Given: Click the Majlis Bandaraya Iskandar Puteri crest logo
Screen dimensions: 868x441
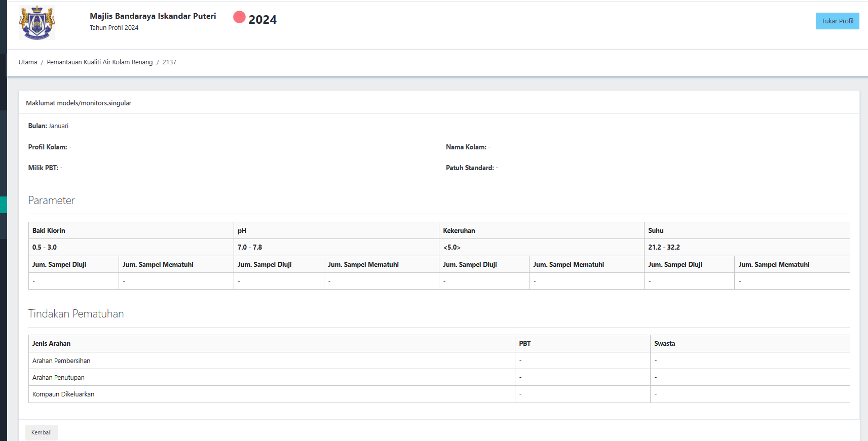Looking at the screenshot, I should tap(36, 23).
